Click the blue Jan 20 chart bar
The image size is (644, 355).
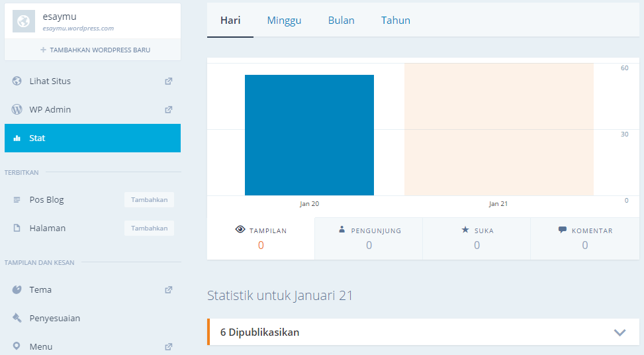click(309, 135)
